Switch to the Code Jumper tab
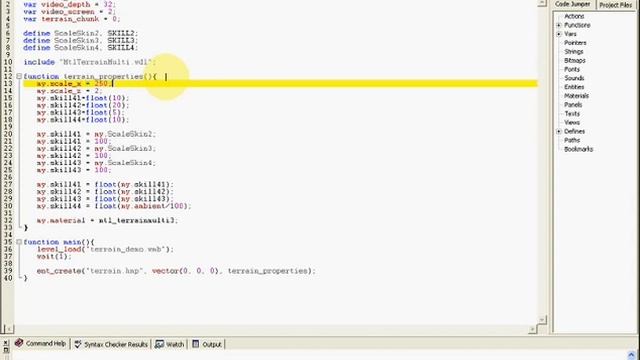Screen dimensions: 640x360 click(x=573, y=4)
